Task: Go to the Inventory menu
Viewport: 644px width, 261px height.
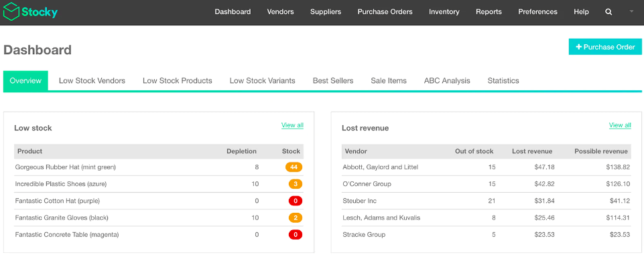Action: (444, 12)
